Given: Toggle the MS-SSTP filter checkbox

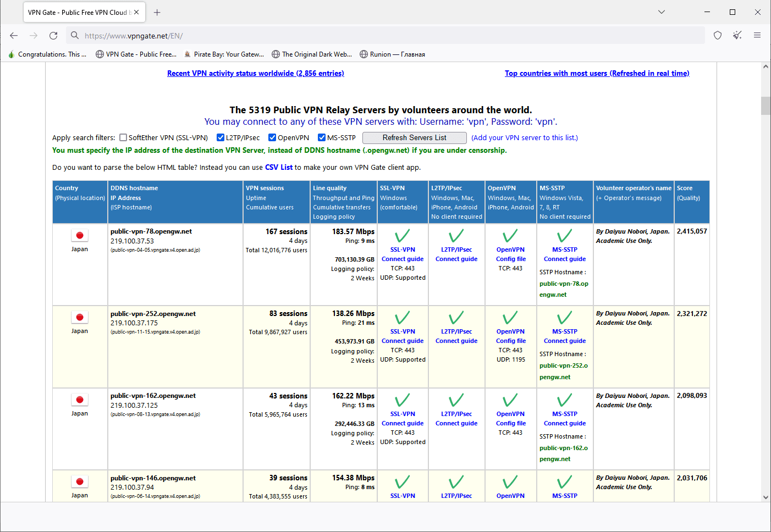Looking at the screenshot, I should [x=322, y=138].
